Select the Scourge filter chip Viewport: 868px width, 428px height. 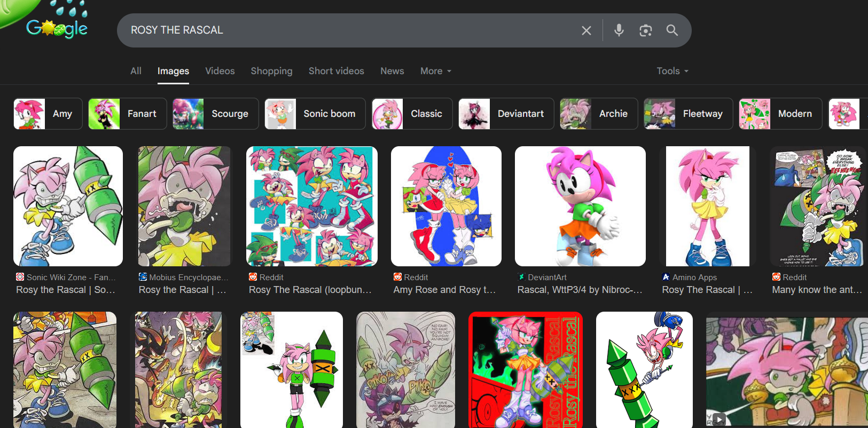coord(216,114)
